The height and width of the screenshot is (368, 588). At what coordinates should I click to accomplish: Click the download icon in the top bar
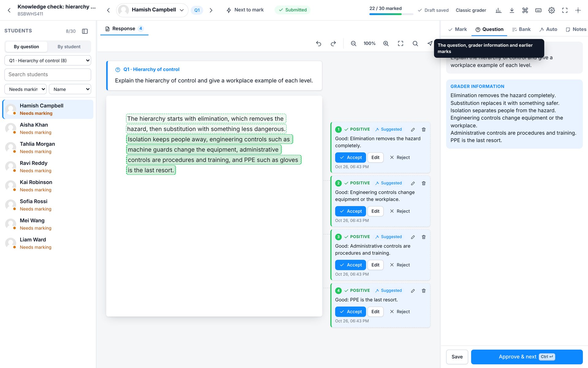512,10
